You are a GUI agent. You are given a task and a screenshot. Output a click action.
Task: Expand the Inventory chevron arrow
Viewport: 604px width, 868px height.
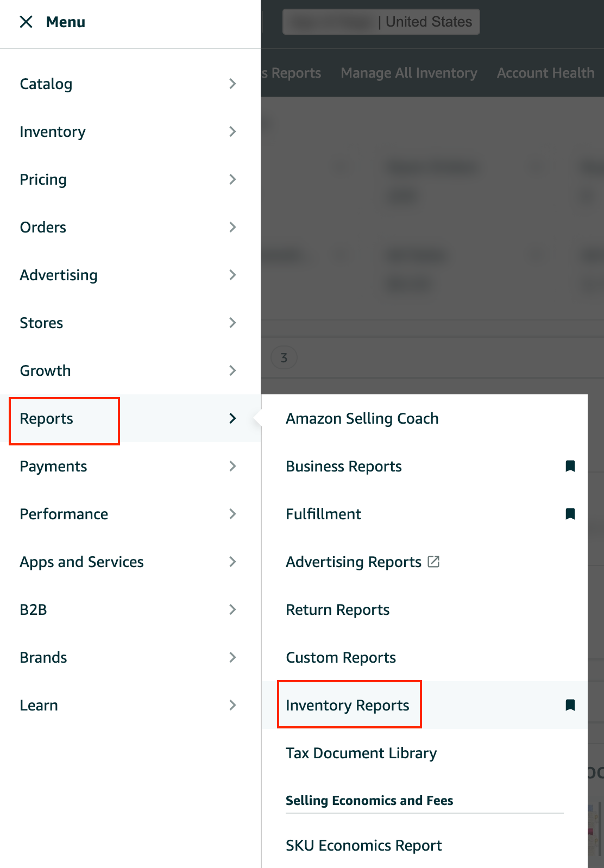click(x=232, y=131)
